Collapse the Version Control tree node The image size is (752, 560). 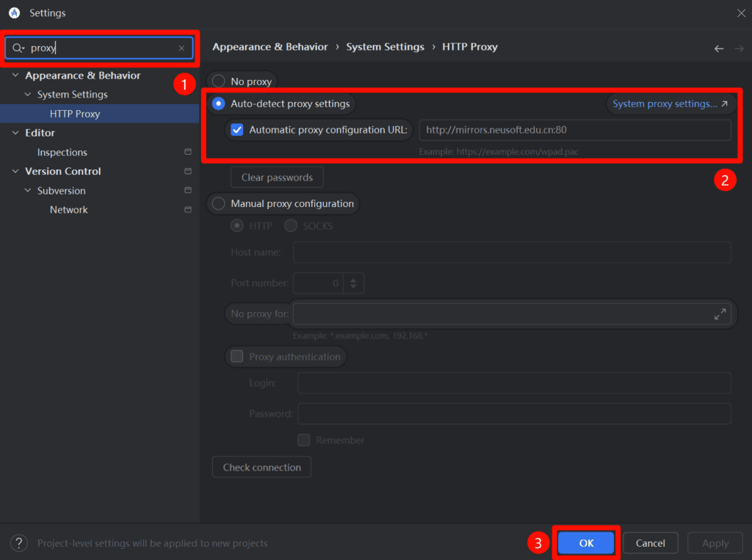pyautogui.click(x=15, y=171)
